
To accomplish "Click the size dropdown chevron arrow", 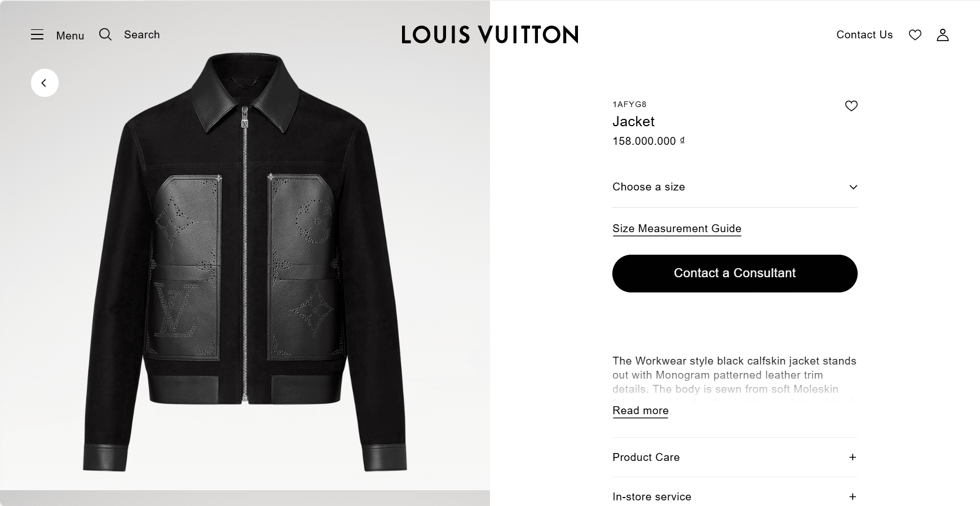I will 853,187.
